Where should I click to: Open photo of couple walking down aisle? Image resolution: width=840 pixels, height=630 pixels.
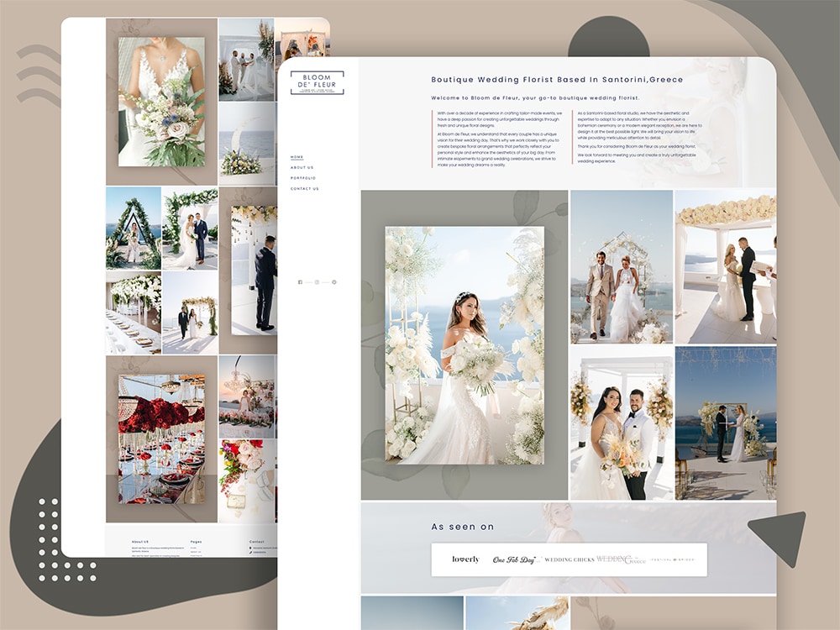[x=621, y=265]
